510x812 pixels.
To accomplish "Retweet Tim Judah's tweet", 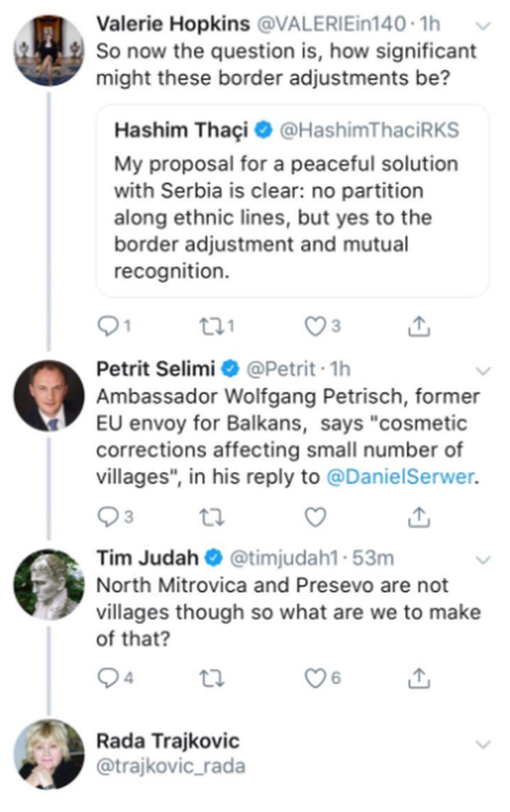I will point(211,678).
